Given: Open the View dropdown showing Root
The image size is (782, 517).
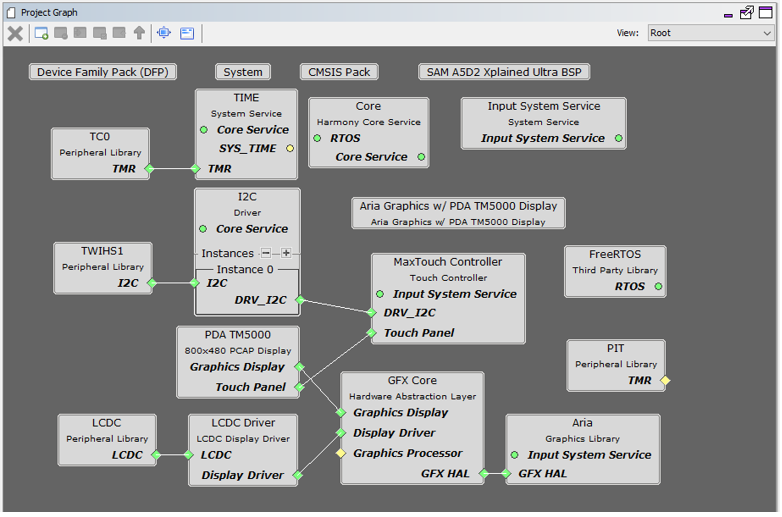Looking at the screenshot, I should coord(711,33).
